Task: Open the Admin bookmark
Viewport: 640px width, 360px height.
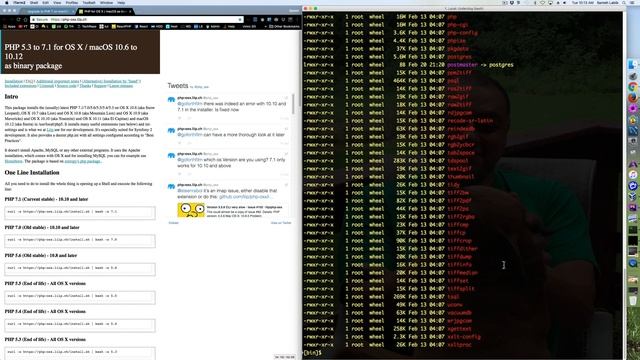Action: pyautogui.click(x=213, y=27)
